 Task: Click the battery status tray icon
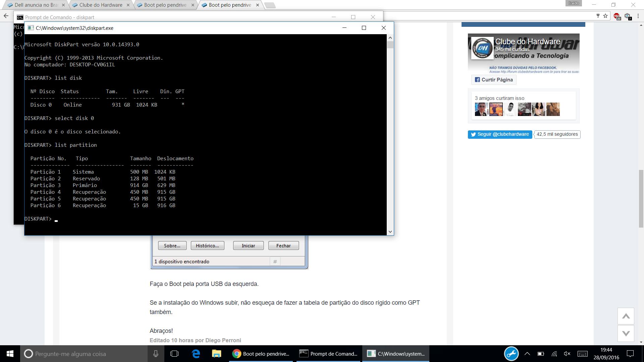(541, 354)
